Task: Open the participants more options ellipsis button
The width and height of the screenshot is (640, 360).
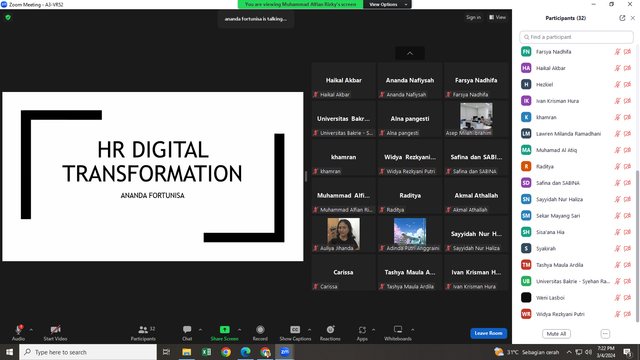Action: tap(605, 334)
